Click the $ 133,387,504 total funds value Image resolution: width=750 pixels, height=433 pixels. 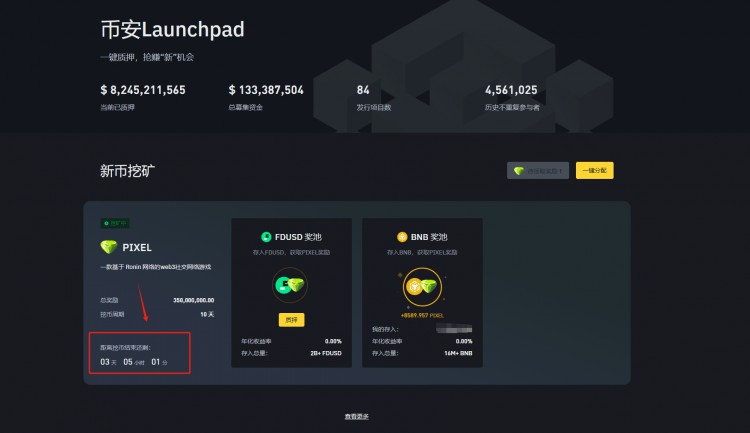[x=266, y=90]
